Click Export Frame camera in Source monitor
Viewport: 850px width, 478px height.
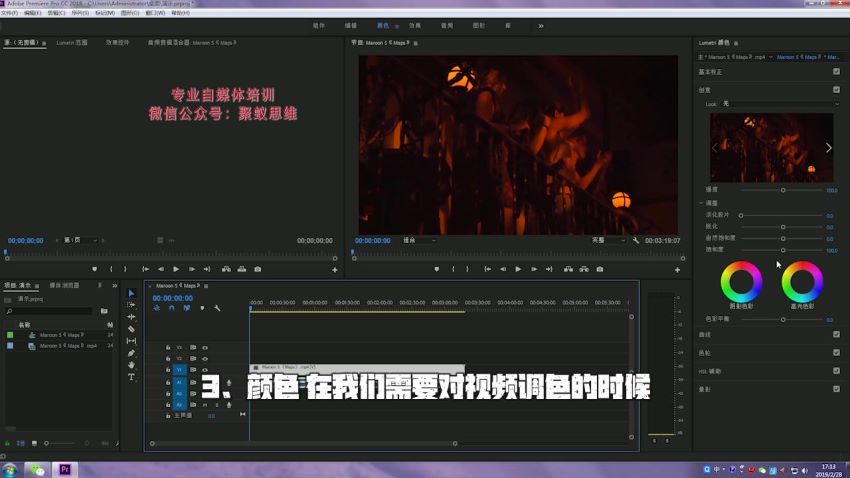pyautogui.click(x=257, y=269)
